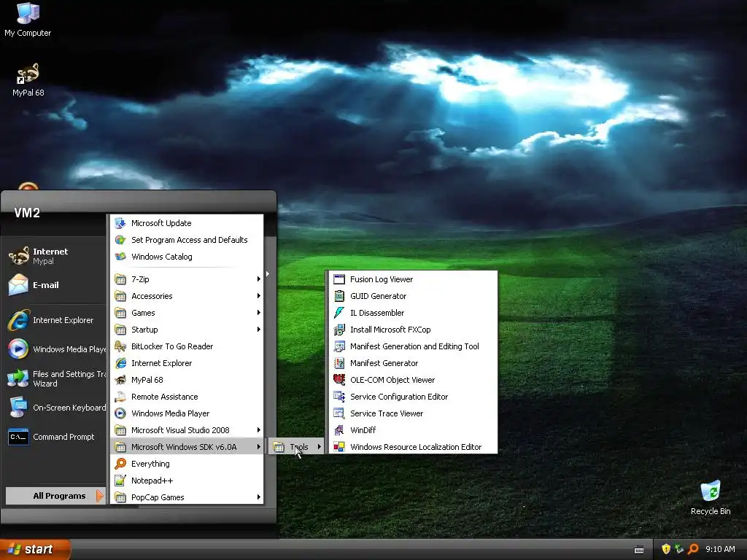Image resolution: width=747 pixels, height=560 pixels.
Task: Expand the PopCap Games submenu arrow
Action: [x=259, y=497]
